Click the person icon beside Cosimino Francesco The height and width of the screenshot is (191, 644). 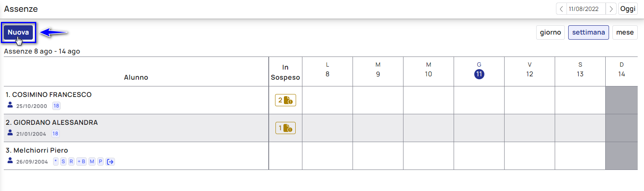point(11,105)
